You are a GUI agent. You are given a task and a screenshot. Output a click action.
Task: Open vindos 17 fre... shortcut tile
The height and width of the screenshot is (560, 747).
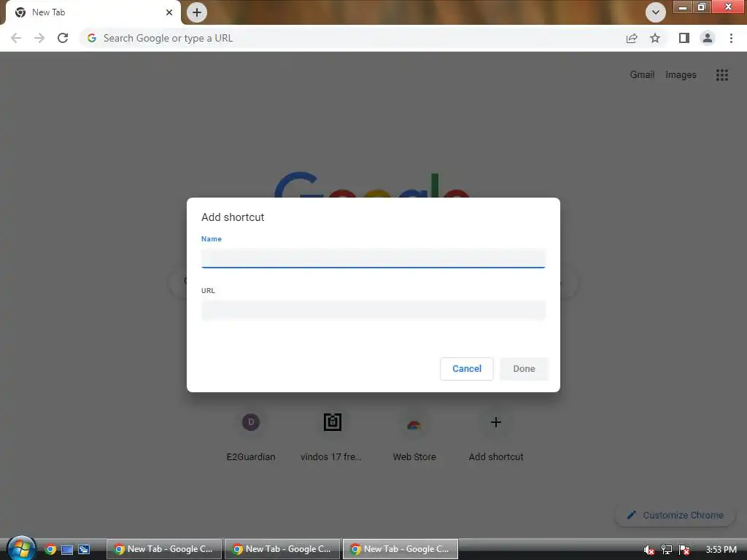pyautogui.click(x=332, y=436)
